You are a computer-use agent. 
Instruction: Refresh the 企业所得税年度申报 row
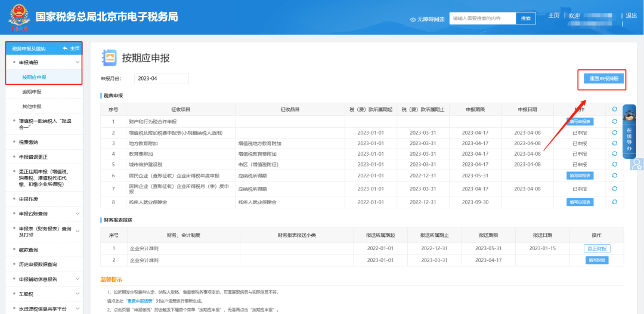coord(614,176)
